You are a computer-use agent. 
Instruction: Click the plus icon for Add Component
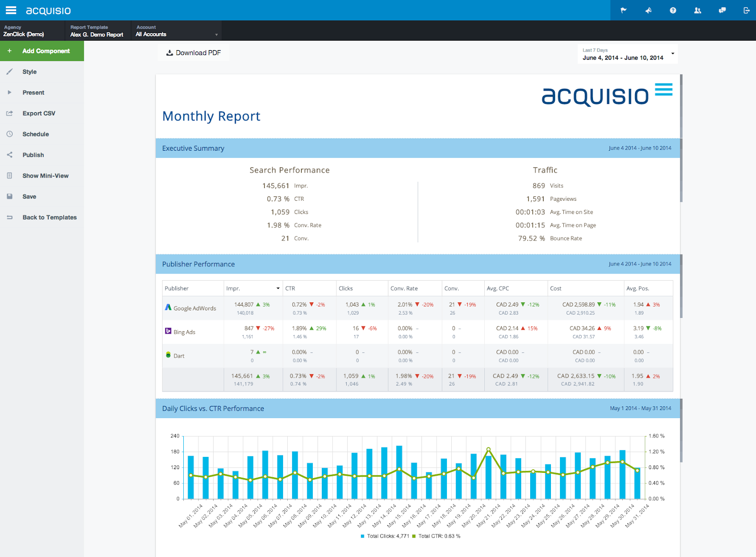(9, 51)
